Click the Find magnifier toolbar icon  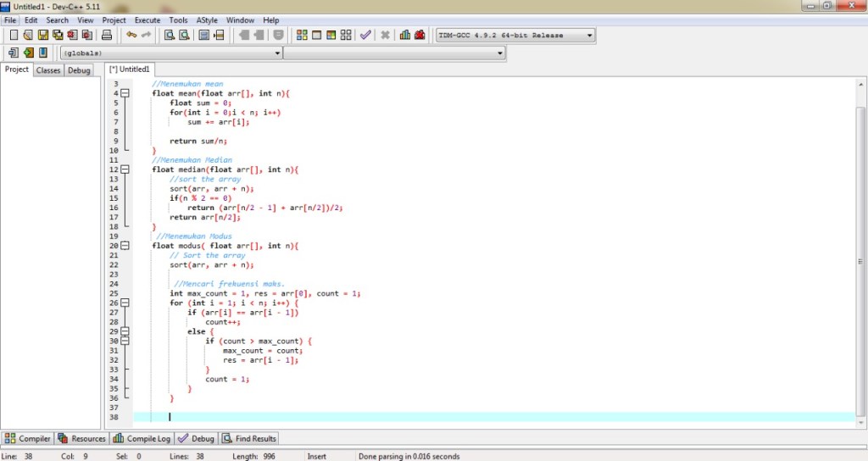point(170,36)
